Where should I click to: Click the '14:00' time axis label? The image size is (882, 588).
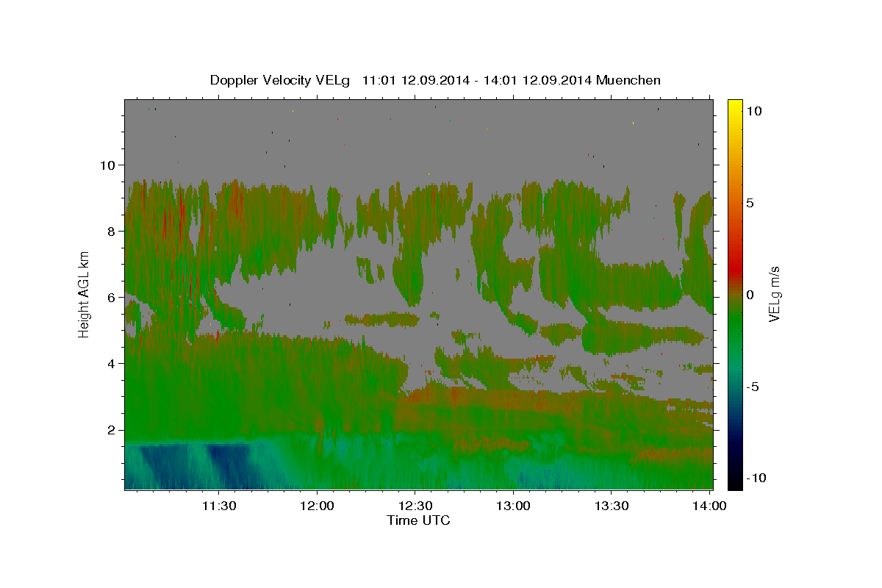pos(709,506)
